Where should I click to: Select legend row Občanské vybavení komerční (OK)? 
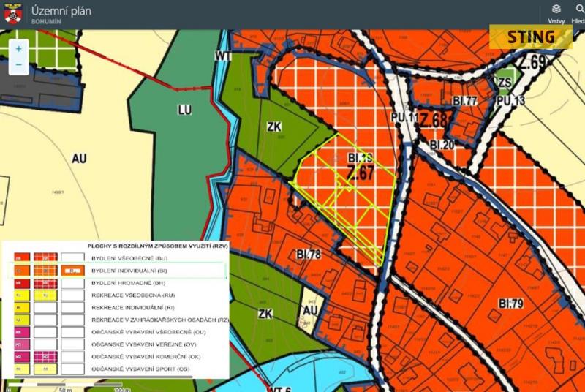point(146,357)
